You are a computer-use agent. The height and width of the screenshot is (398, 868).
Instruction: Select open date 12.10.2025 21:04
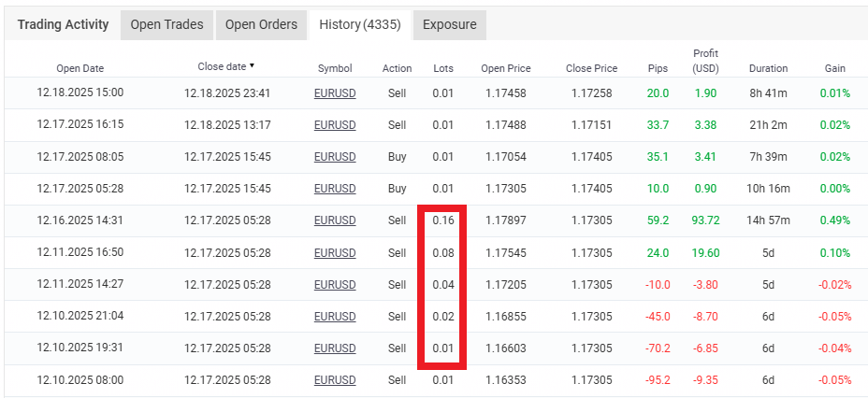tap(80, 316)
